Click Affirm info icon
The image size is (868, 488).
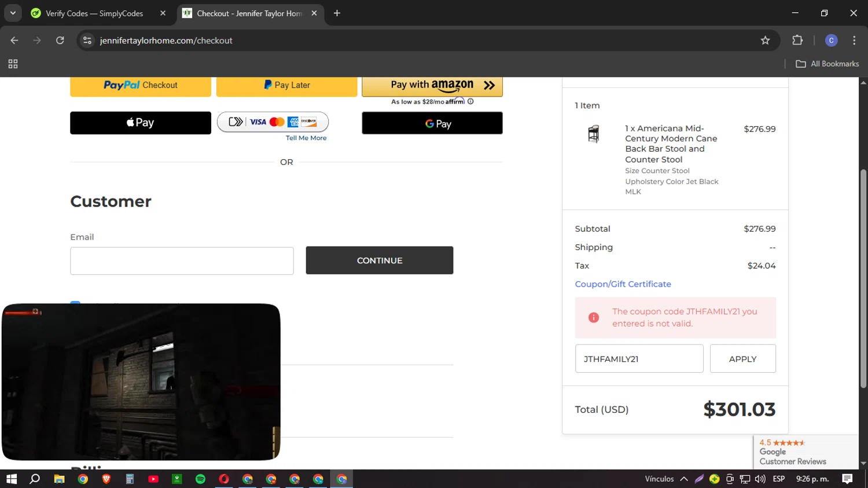(470, 101)
